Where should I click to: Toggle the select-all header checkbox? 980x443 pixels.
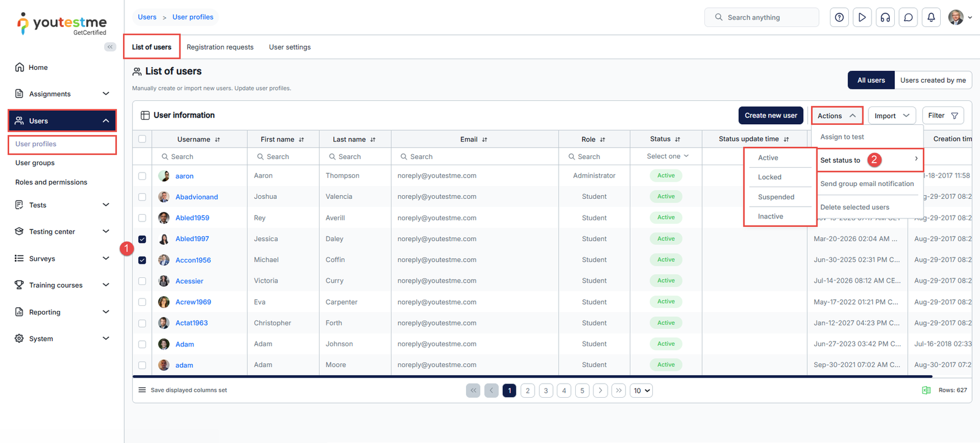click(x=142, y=139)
